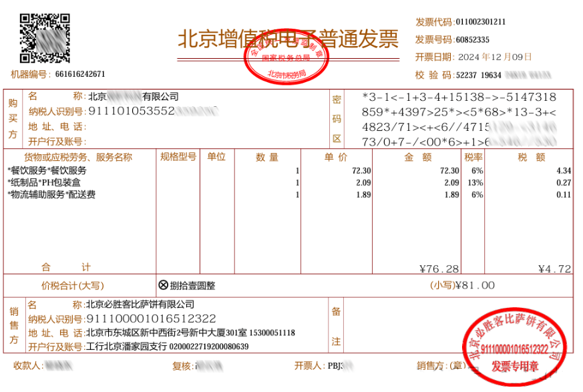Click the 开票人 label
The height and width of the screenshot is (392, 583).
click(x=309, y=365)
